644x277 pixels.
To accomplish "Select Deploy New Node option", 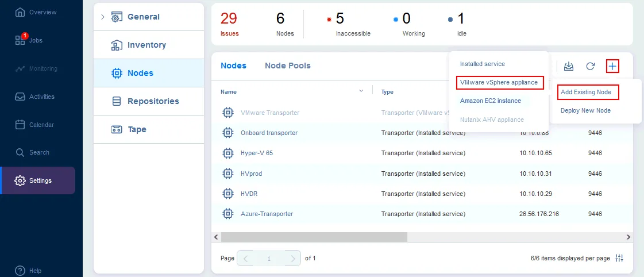I will [585, 110].
